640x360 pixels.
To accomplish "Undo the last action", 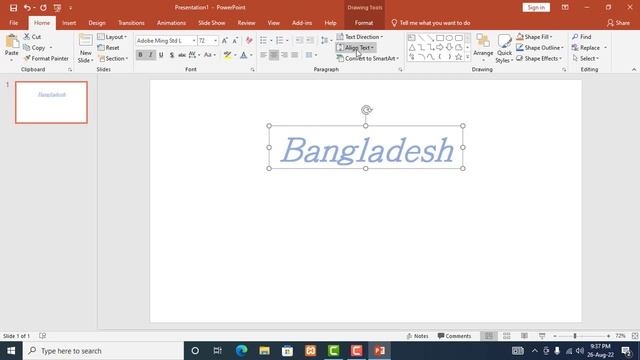I will 27,8.
